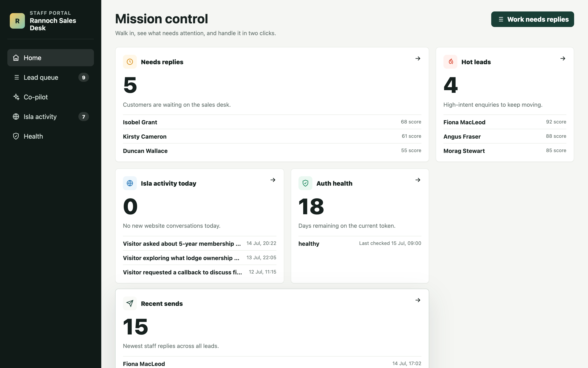This screenshot has width=588, height=368.
Task: Click the '85 score' value
Action: click(x=556, y=150)
